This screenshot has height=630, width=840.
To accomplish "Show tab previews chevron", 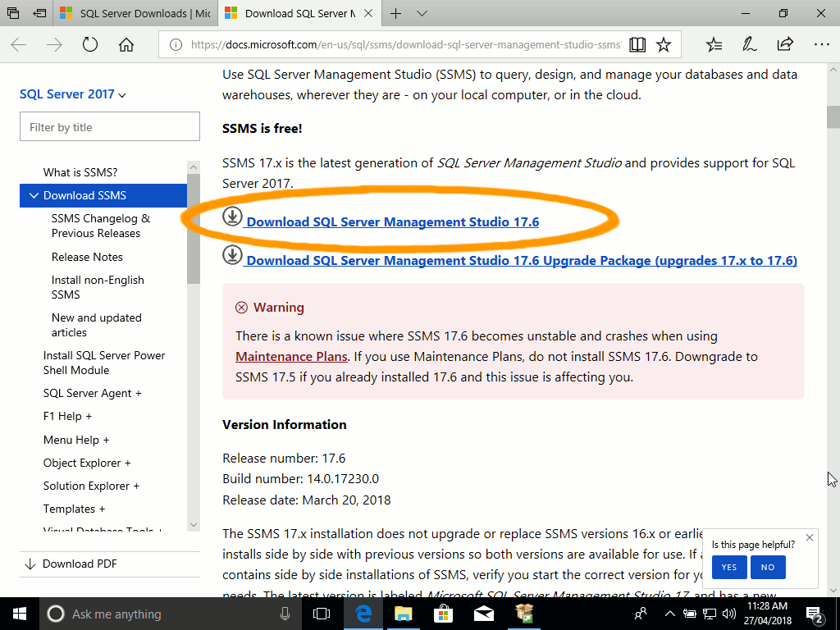I will click(422, 13).
